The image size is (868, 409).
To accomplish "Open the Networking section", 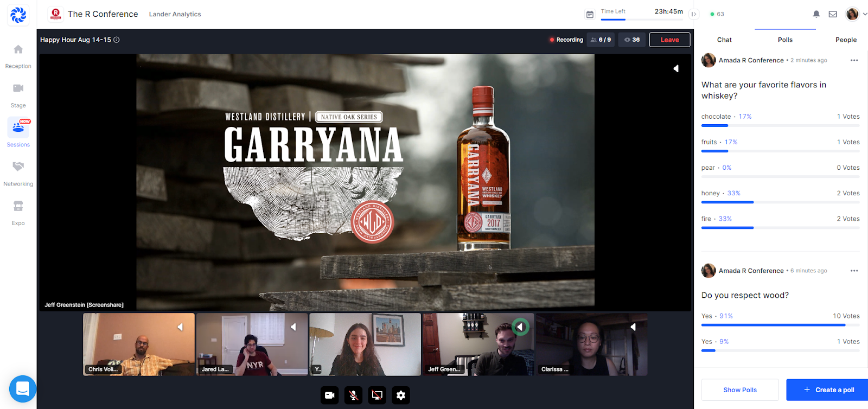I will click(x=18, y=174).
